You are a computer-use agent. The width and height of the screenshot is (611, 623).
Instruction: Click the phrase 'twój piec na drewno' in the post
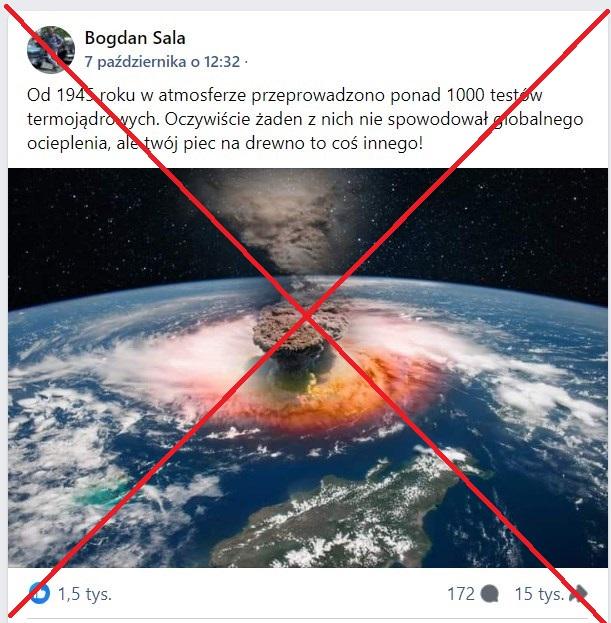click(215, 143)
